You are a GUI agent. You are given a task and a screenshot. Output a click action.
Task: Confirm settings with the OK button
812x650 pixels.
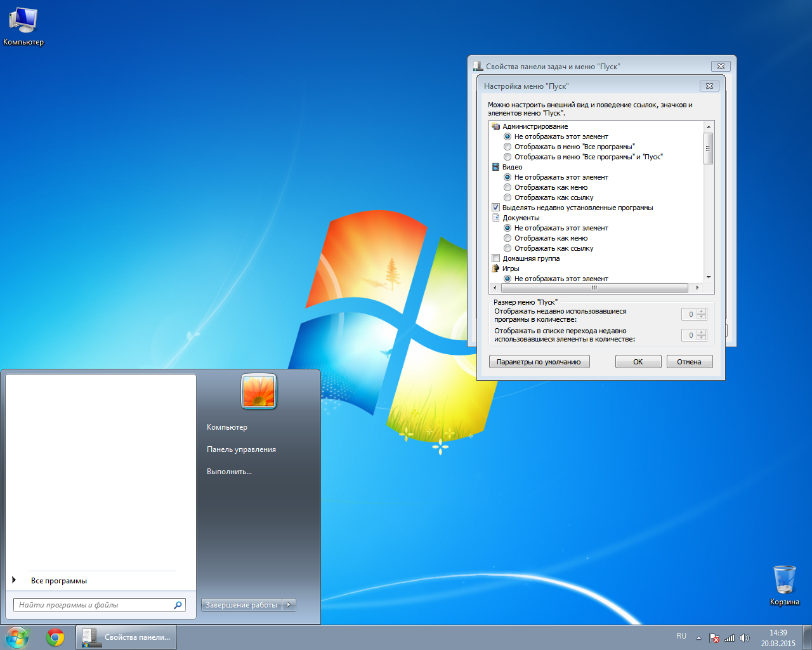[638, 362]
